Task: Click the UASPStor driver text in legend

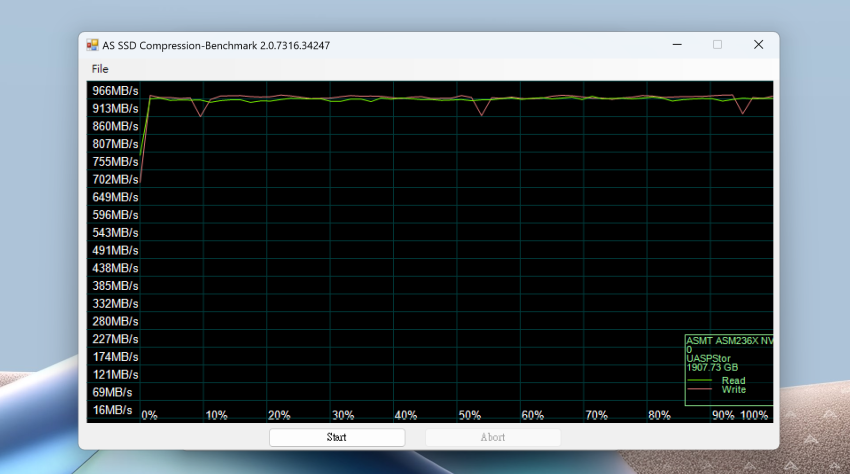Action: click(708, 358)
